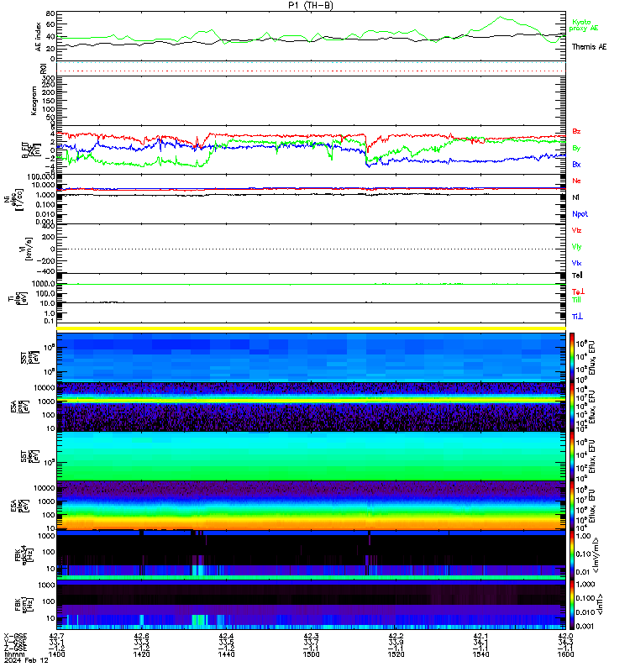Select the red Te perpendicular legend label
This screenshot has height=672, width=630.
point(578,291)
